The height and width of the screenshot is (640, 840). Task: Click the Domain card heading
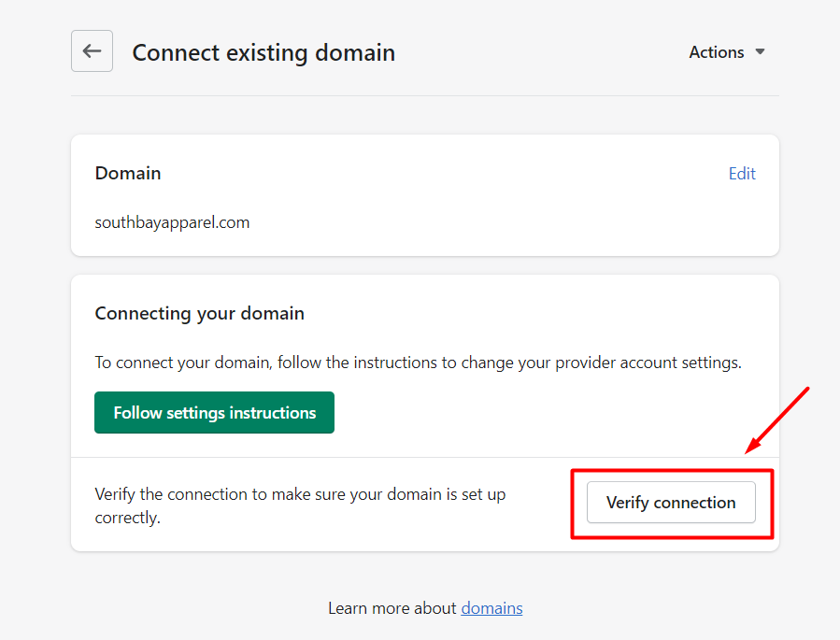(128, 174)
